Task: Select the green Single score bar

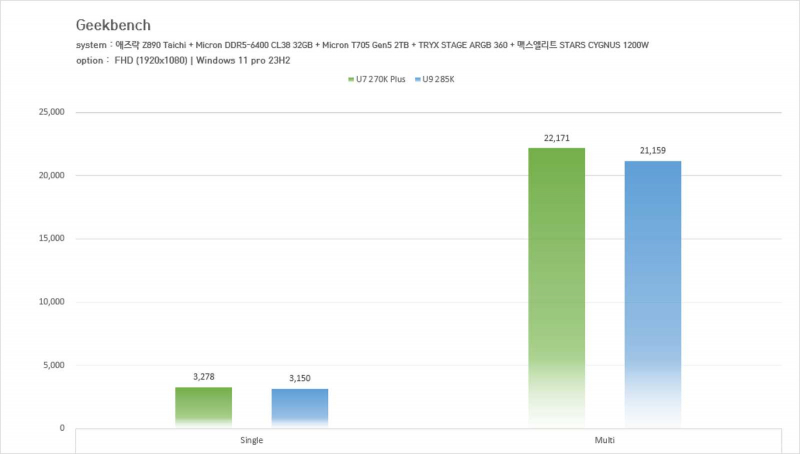Action: coord(203,407)
